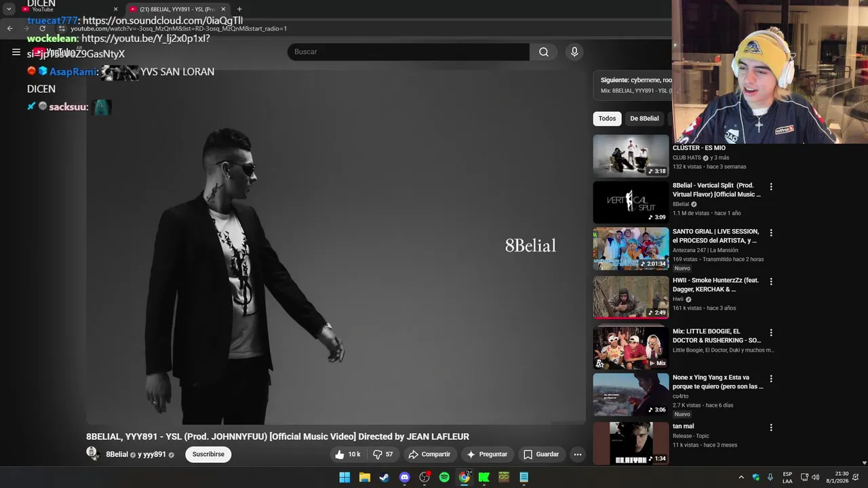
Task: Focus the Buscar search field
Action: [408, 52]
